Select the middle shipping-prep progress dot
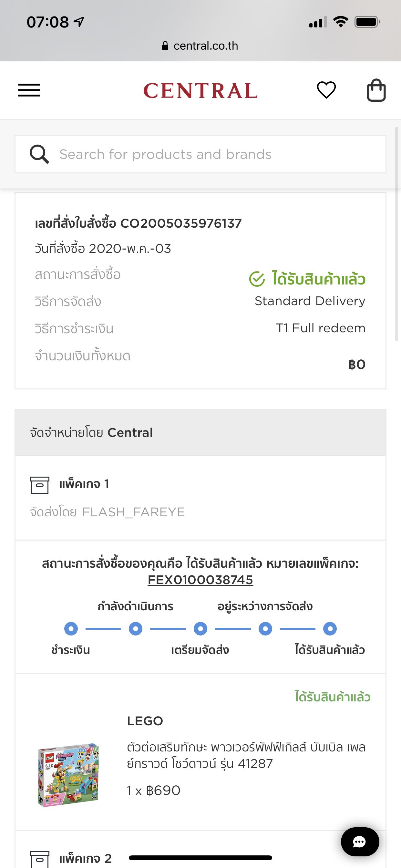This screenshot has height=868, width=401. 200,629
